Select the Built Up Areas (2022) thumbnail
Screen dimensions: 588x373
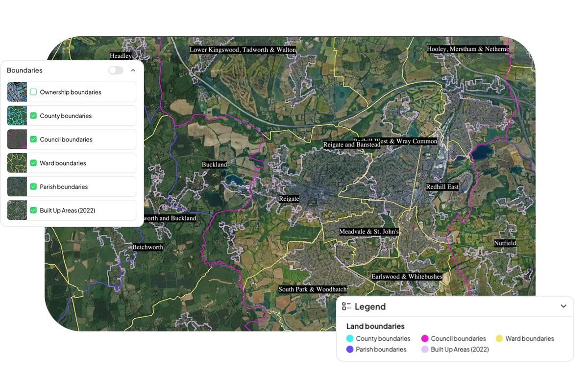[x=17, y=210]
